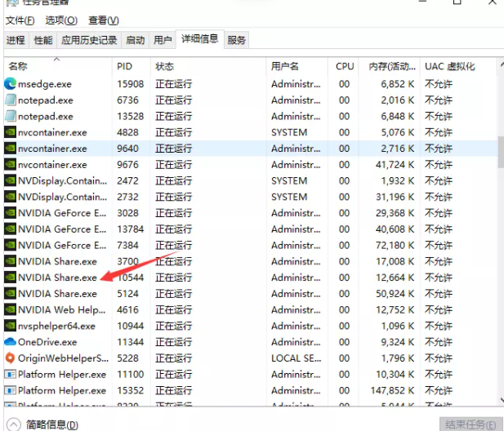Switch to the 服务 tab
The width and height of the screenshot is (504, 431).
tap(237, 40)
